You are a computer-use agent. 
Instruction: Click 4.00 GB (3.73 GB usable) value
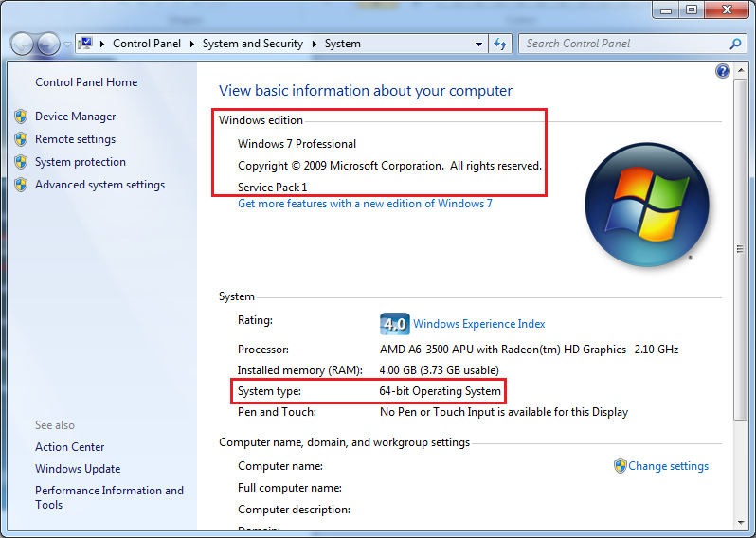point(439,370)
